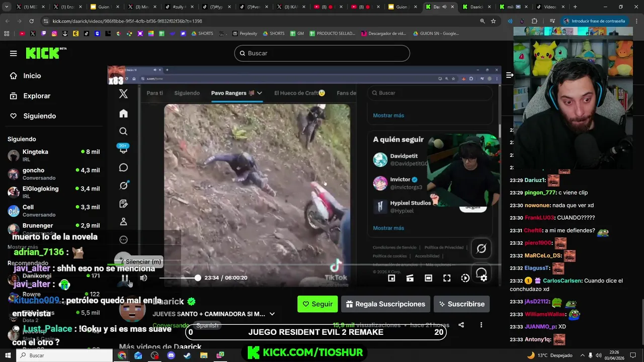Reload the page in Chrome
Screen dimensions: 644x362
(x=31, y=21)
